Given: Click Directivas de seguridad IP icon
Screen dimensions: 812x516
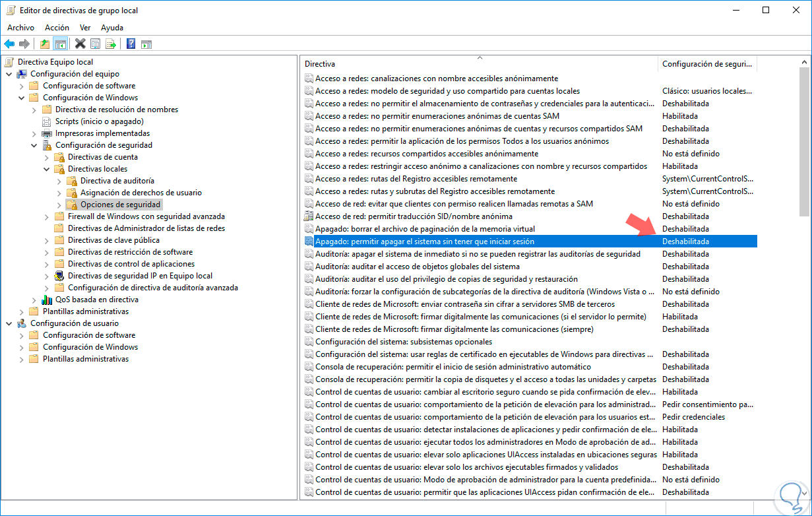Looking at the screenshot, I should click(59, 276).
